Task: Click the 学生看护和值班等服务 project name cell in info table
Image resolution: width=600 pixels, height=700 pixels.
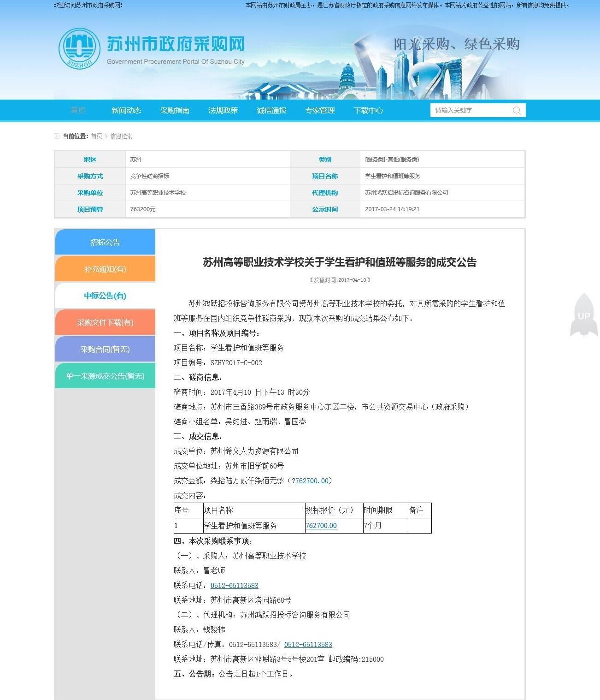Action: (x=442, y=176)
